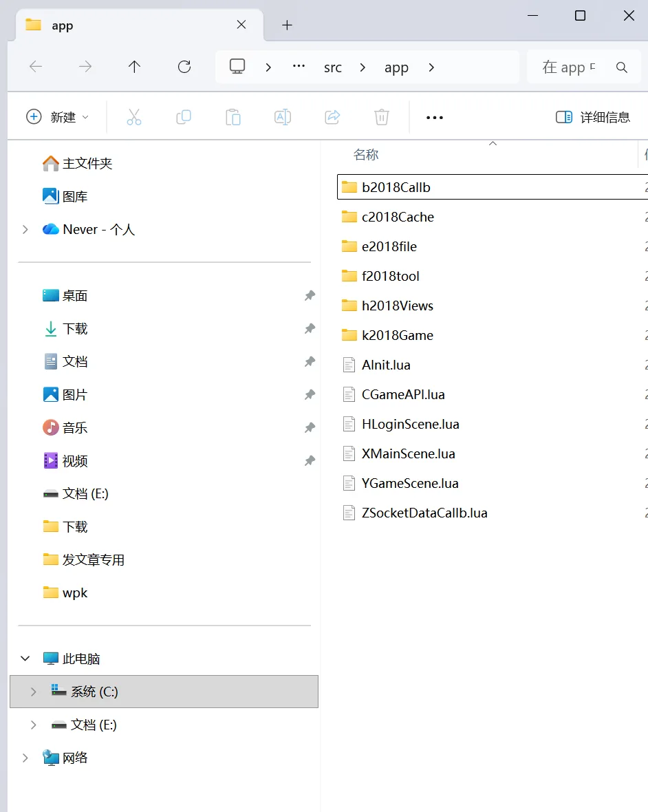Select the f2018tool folder
648x812 pixels.
(390, 276)
